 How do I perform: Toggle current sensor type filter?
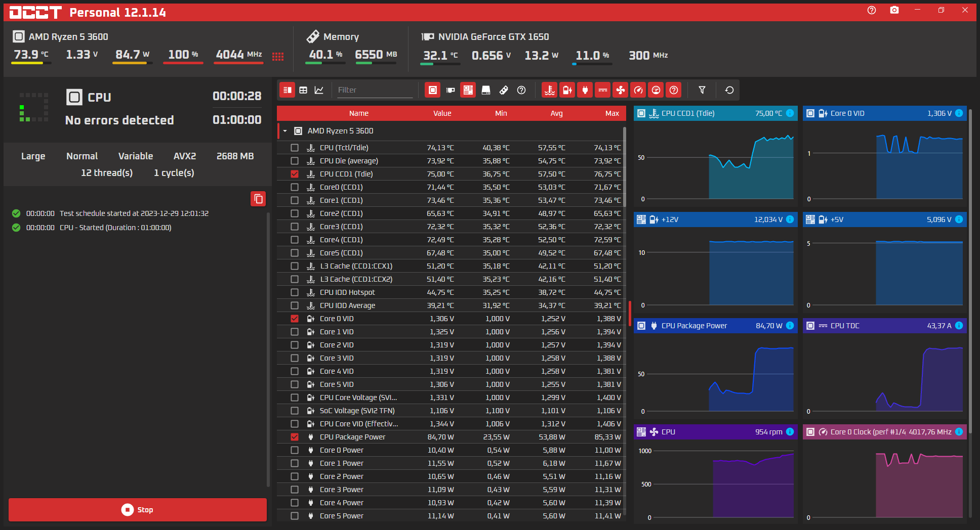tap(602, 90)
